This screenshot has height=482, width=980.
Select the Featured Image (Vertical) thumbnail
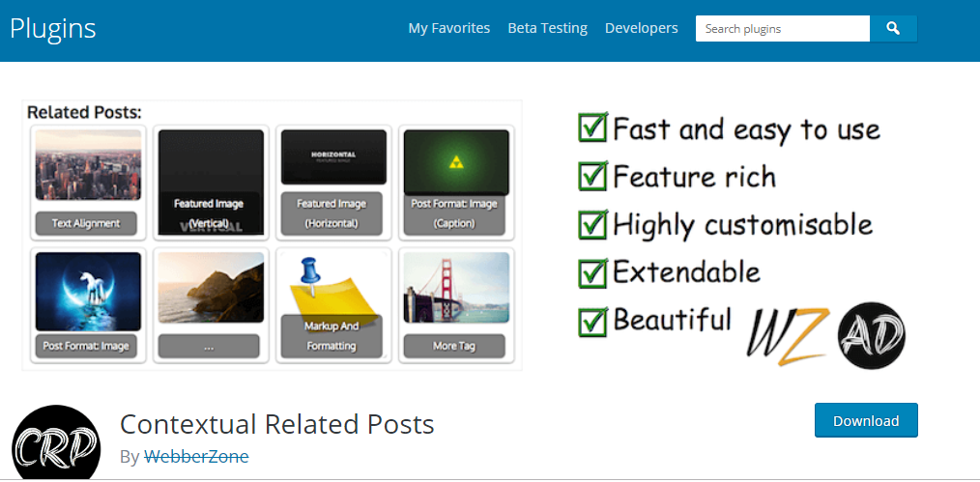(211, 183)
